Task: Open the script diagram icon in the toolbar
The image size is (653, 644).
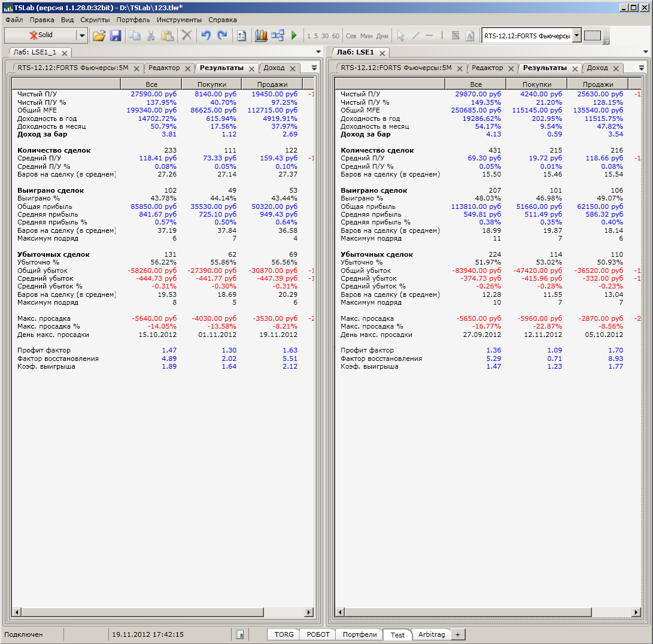Action: pyautogui.click(x=277, y=36)
